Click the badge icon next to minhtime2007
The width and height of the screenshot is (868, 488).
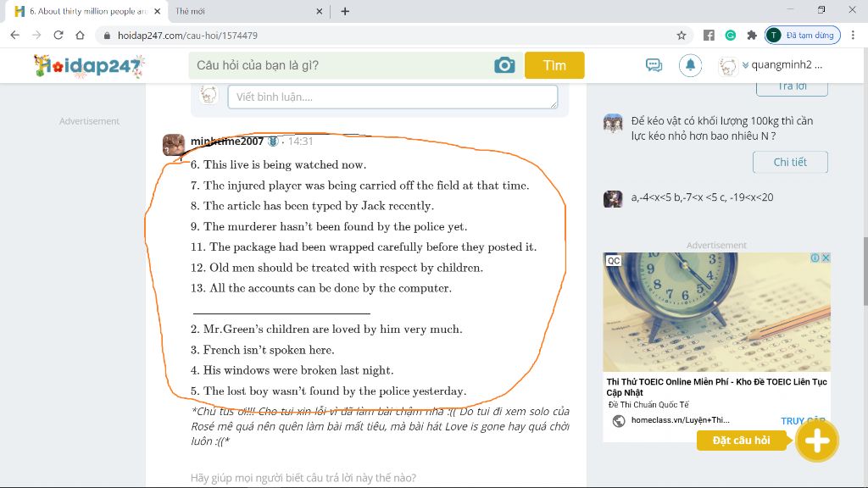point(272,141)
